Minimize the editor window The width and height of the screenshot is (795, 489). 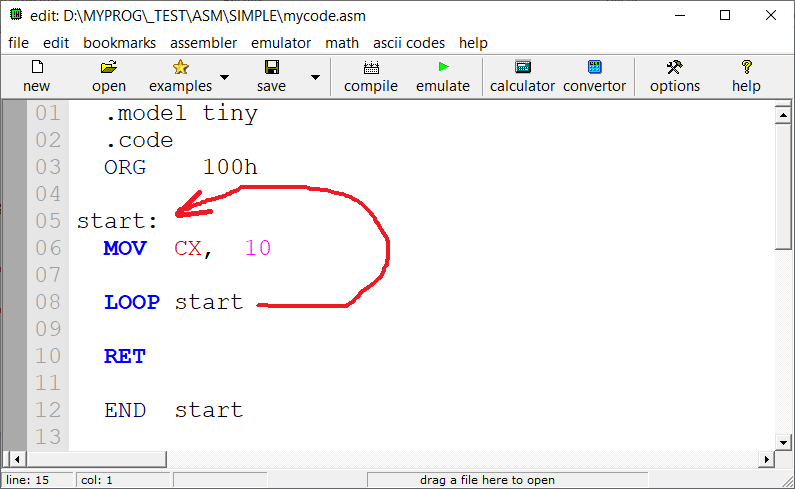tap(680, 15)
